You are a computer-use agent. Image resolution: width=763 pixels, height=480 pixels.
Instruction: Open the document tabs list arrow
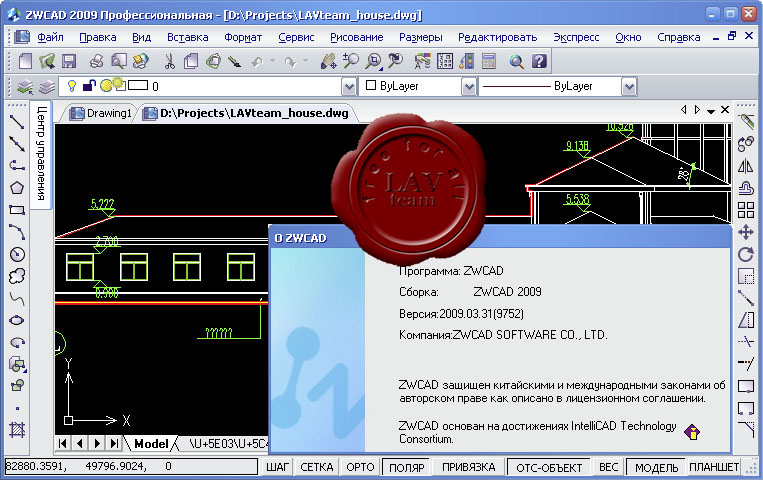[711, 111]
